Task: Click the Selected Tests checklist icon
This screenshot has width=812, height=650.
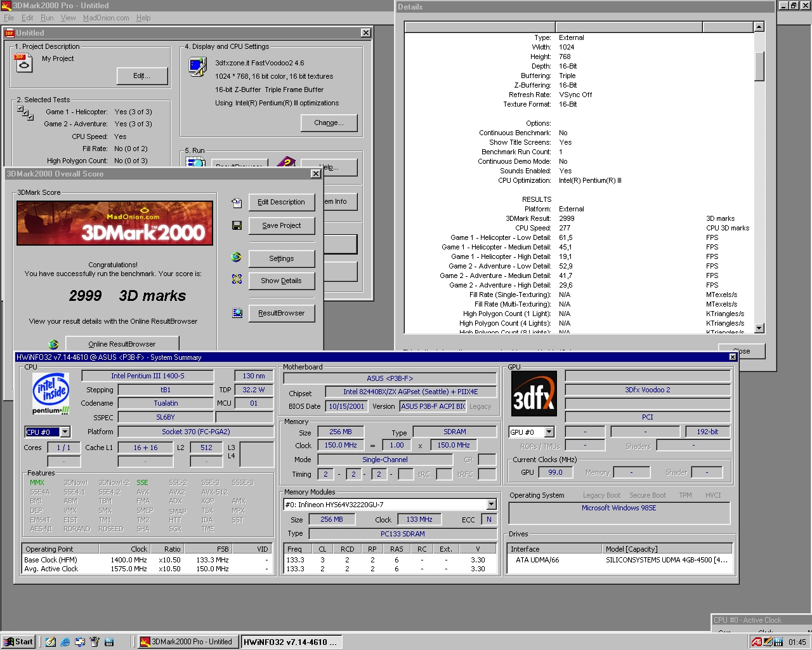Action: tap(25, 114)
